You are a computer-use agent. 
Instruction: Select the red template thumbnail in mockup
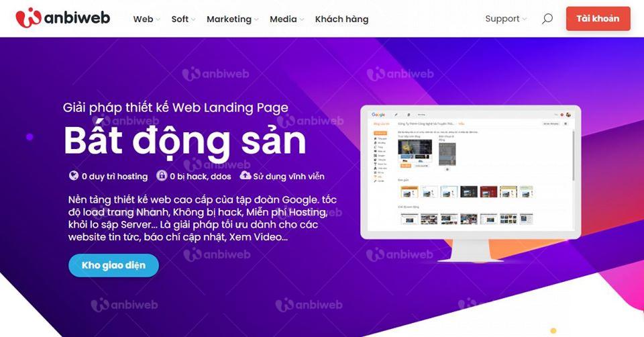[x=488, y=191]
